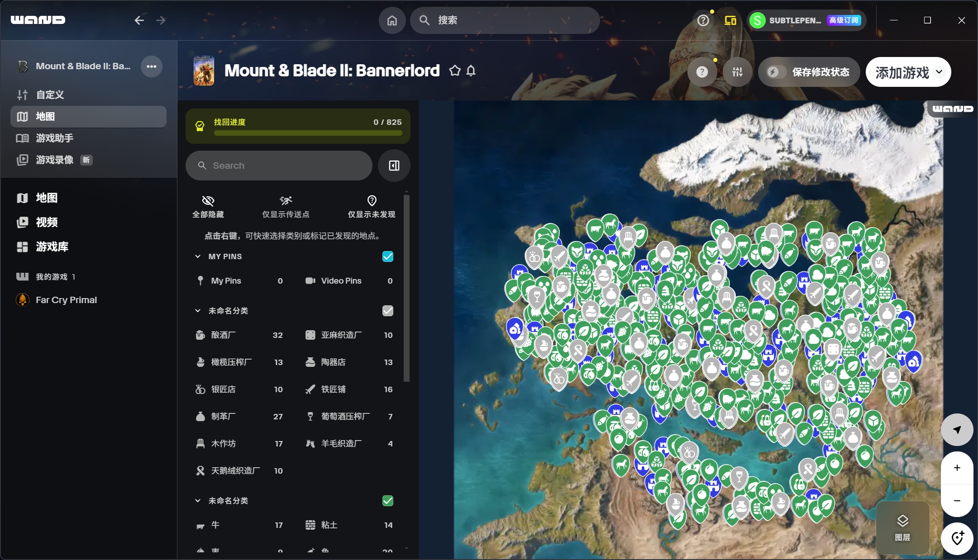
Task: Open the mod sliders settings icon
Action: (x=737, y=72)
